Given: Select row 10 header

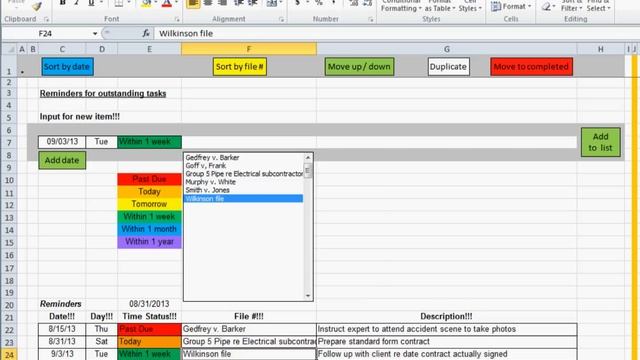Looking at the screenshot, I should tap(9, 180).
